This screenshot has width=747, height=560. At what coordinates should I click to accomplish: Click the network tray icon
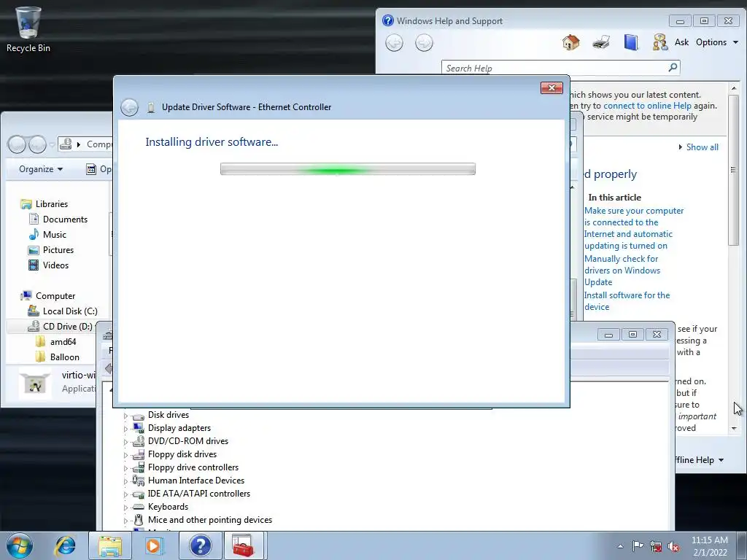pos(656,546)
